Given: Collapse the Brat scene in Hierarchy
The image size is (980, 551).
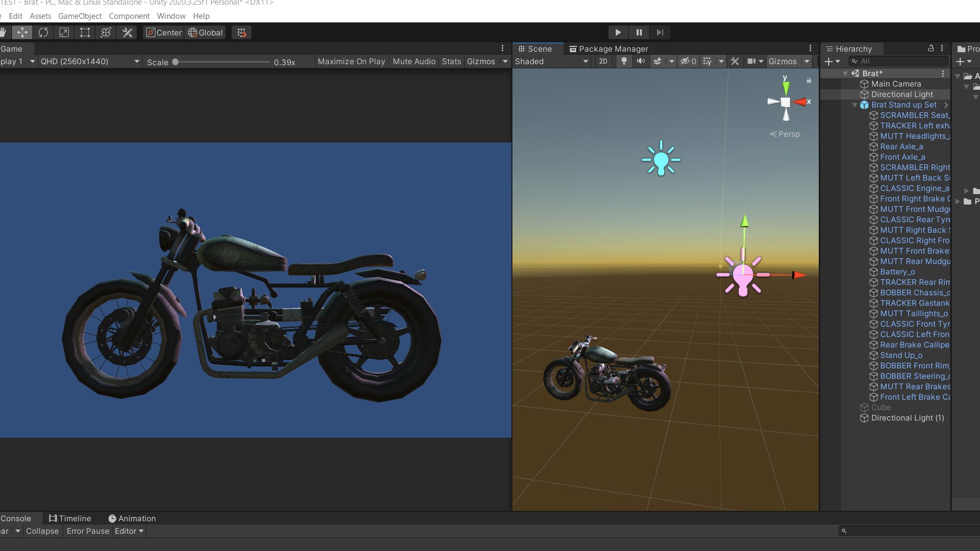Looking at the screenshot, I should pos(845,74).
